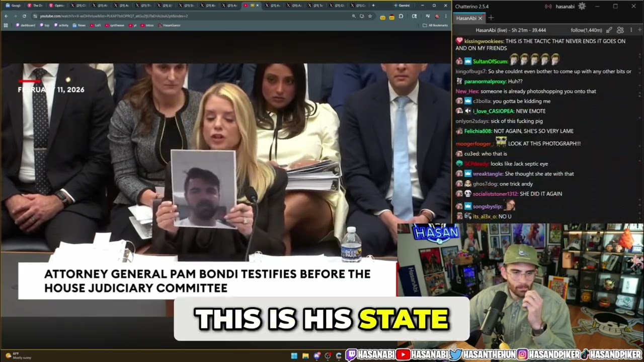Screen dimensions: 644x362
Task: Click username SultanOfScum in chat
Action: pyautogui.click(x=490, y=61)
